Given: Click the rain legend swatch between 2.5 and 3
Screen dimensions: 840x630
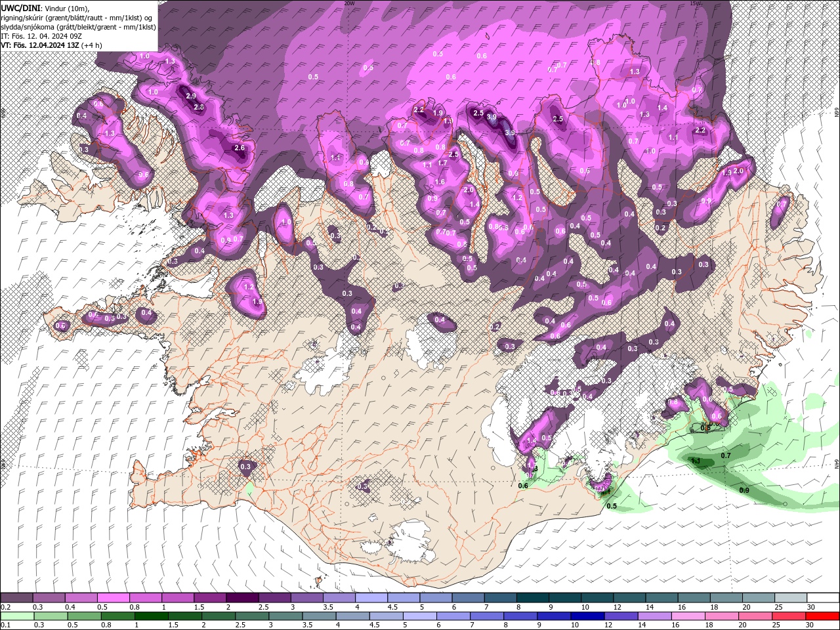Looking at the screenshot, I should click(252, 616).
